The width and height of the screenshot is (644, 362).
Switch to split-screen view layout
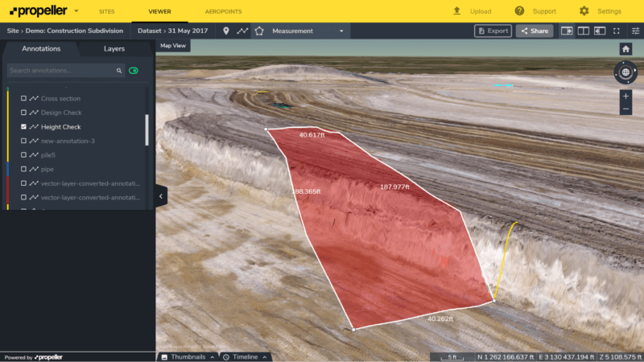(x=583, y=31)
